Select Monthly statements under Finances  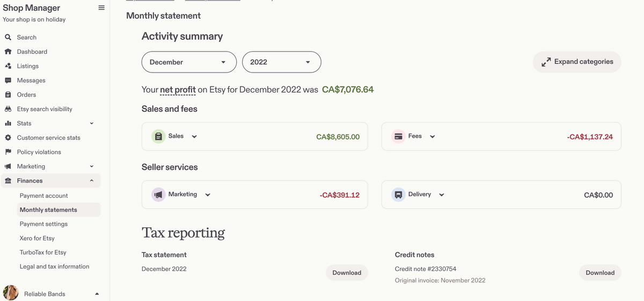pos(58,210)
